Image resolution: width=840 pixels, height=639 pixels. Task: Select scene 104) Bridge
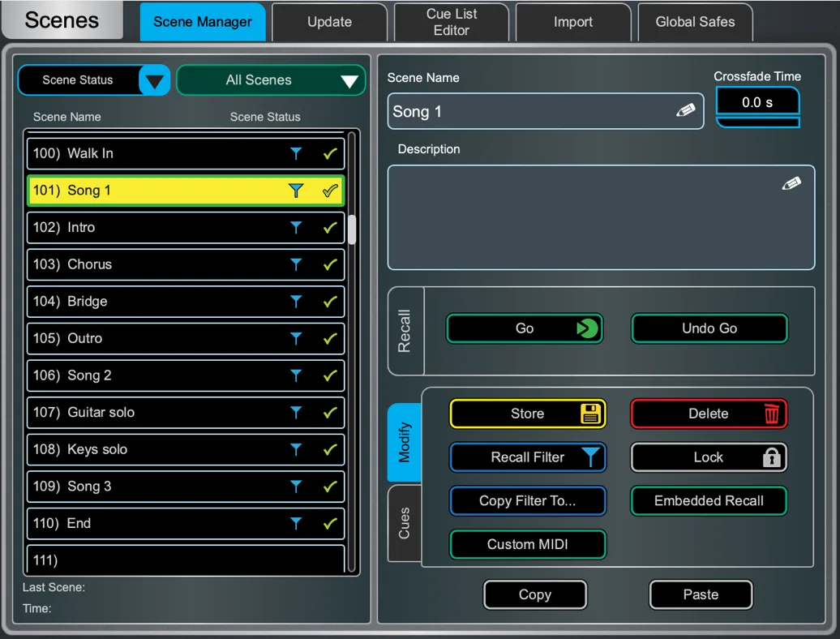pos(186,302)
